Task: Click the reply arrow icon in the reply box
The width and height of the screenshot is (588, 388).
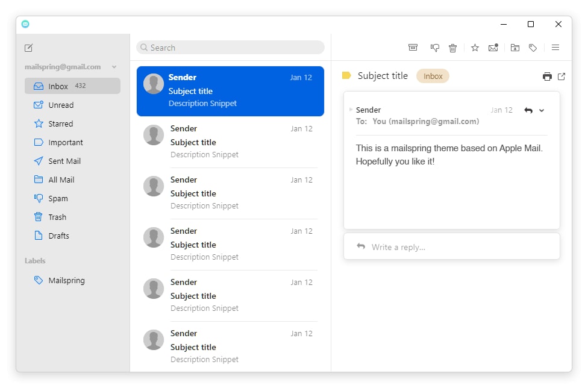Action: (x=361, y=246)
